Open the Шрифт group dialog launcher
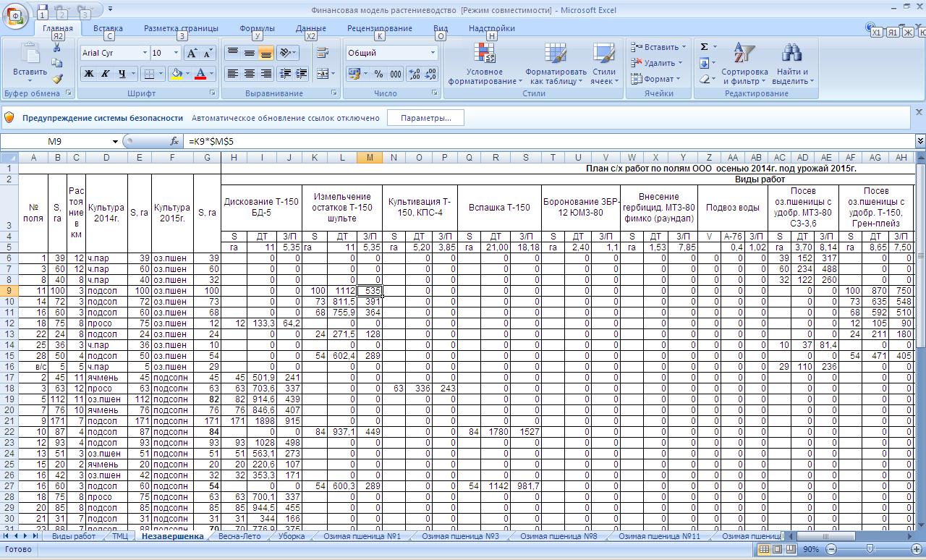The height and width of the screenshot is (560, 926). coord(213,93)
